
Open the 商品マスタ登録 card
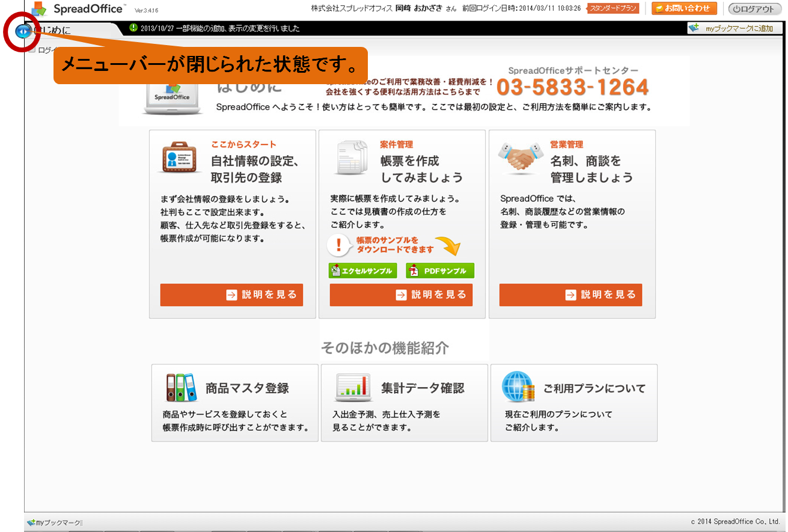235,403
